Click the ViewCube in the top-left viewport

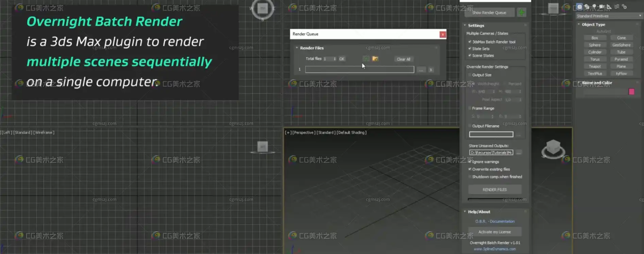click(262, 9)
